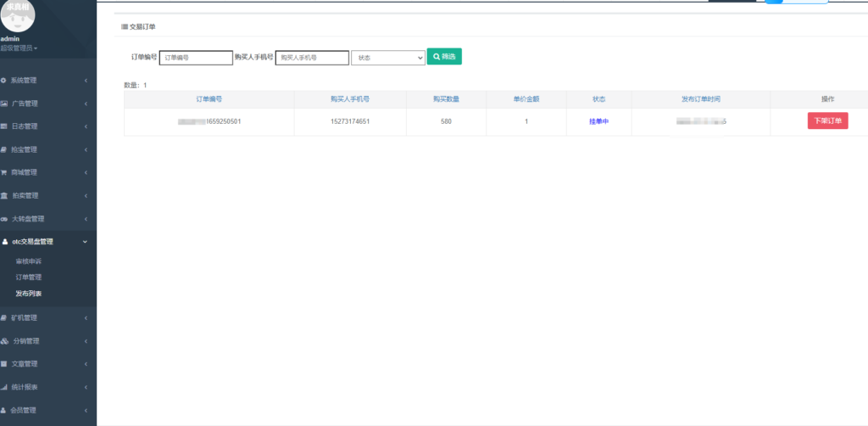
Task: Click the green 筛选 search button
Action: (x=444, y=57)
